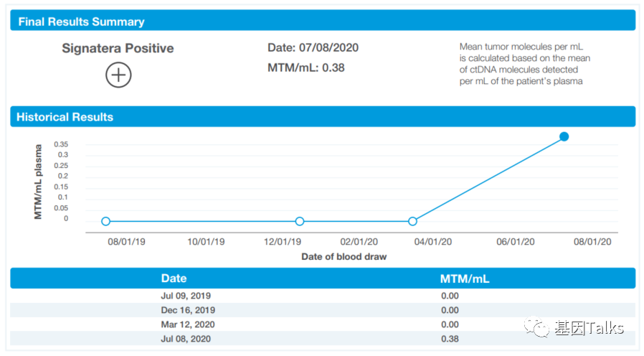Click the 0.25 y-axis tick label

[x=61, y=166]
